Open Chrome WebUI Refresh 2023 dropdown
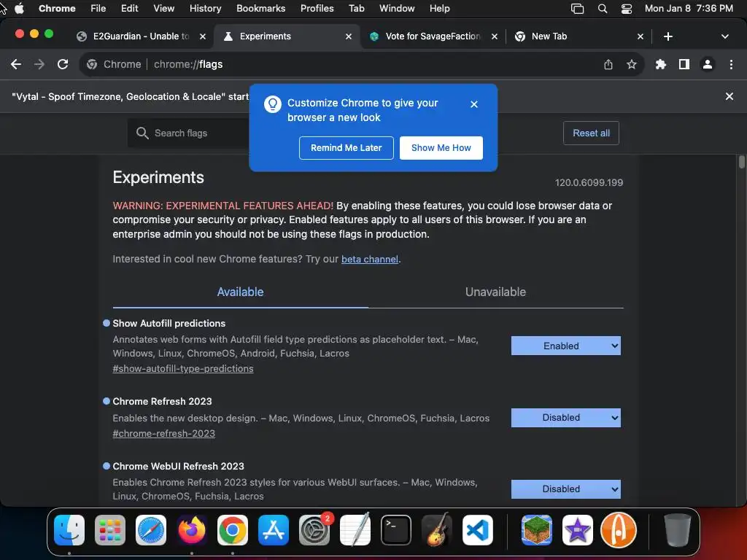Viewport: 747px width, 560px height. click(566, 489)
